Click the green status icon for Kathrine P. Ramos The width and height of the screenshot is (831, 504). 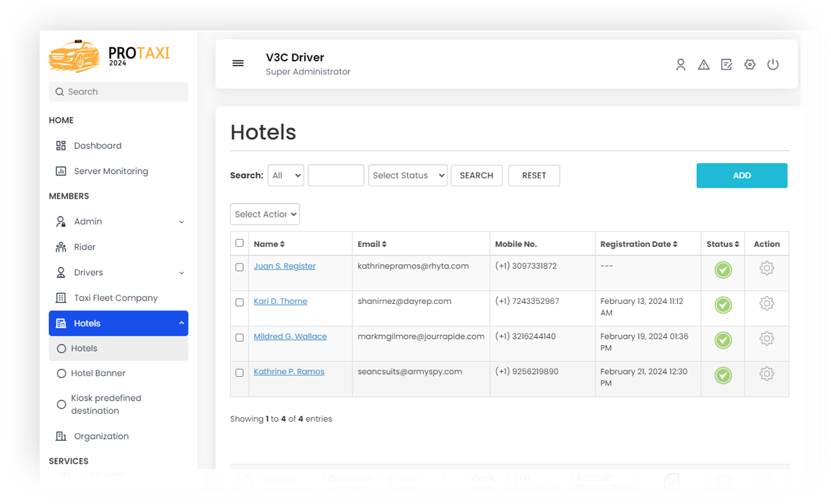coord(723,375)
